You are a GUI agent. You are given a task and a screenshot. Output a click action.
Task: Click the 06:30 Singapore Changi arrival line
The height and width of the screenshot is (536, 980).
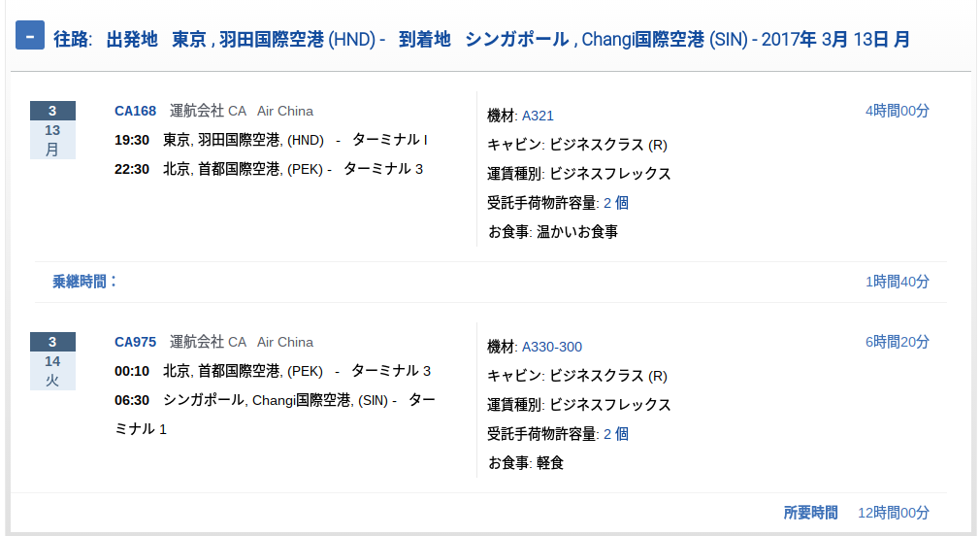275,414
